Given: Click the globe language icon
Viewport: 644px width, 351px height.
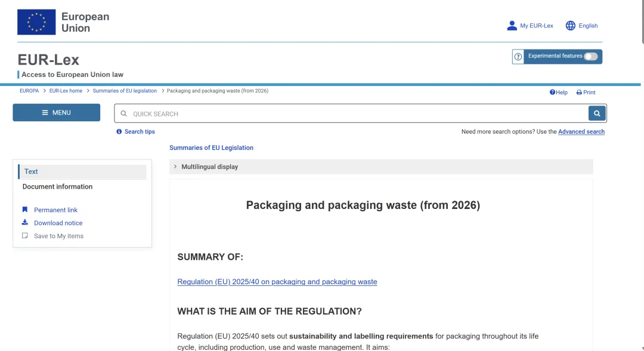Looking at the screenshot, I should click(x=571, y=26).
